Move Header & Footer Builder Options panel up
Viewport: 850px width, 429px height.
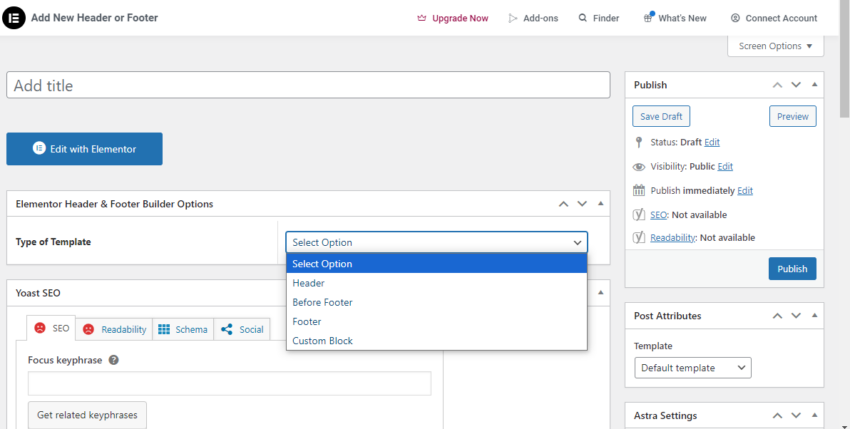click(564, 204)
